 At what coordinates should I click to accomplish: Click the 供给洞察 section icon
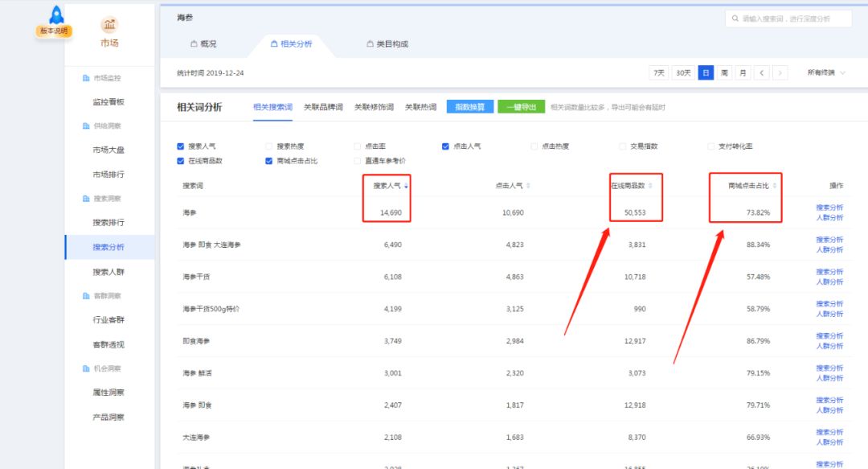[86, 125]
